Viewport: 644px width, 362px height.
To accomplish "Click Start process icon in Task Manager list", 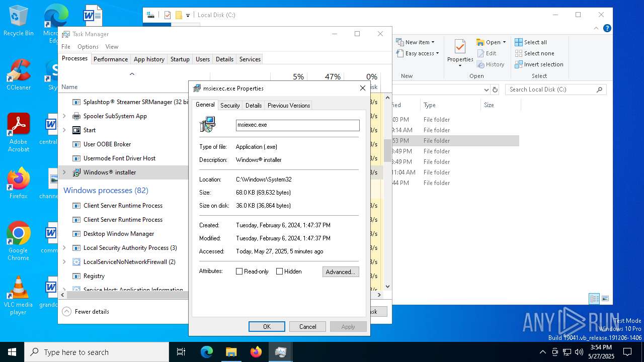I will pos(76,130).
